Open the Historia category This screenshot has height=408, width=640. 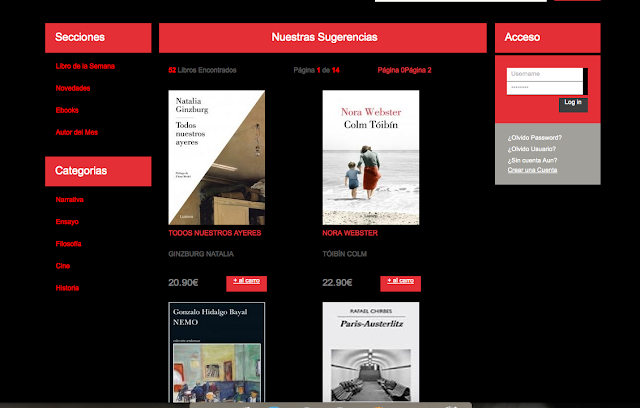click(67, 288)
